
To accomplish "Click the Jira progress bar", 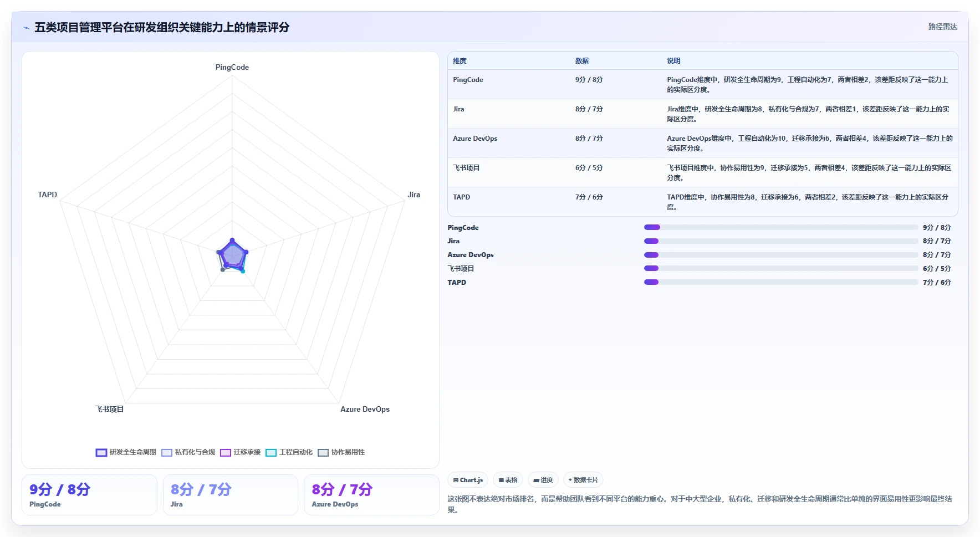I will tap(781, 241).
